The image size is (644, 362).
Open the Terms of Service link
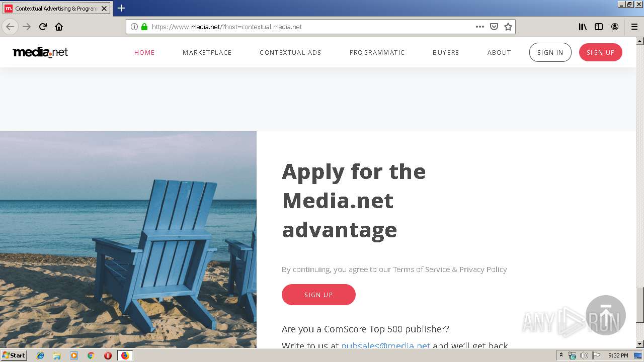coord(422,269)
